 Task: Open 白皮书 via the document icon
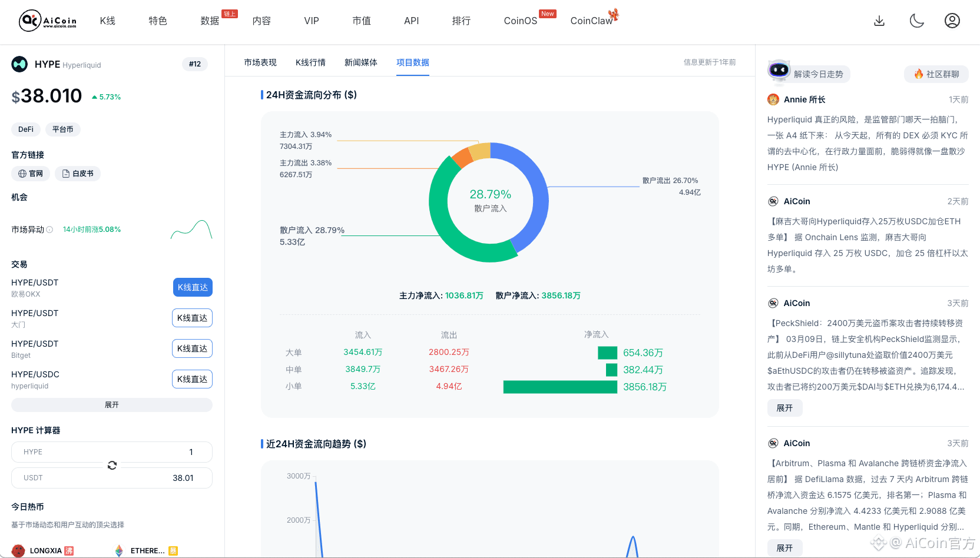[x=65, y=174]
